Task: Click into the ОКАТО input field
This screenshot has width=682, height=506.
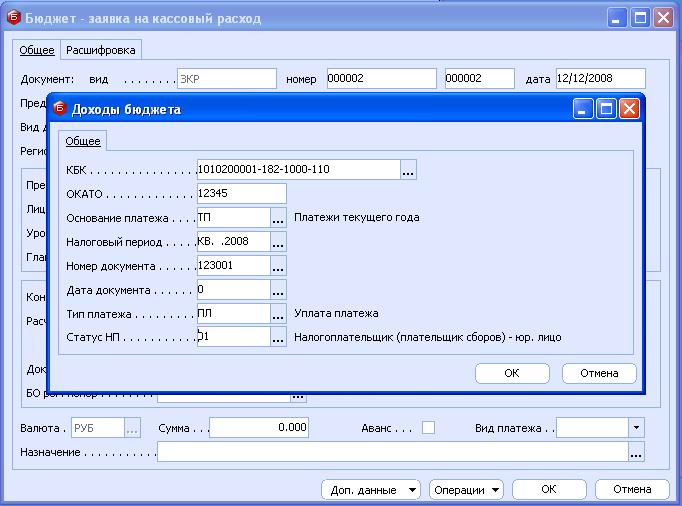Action: coord(241,194)
